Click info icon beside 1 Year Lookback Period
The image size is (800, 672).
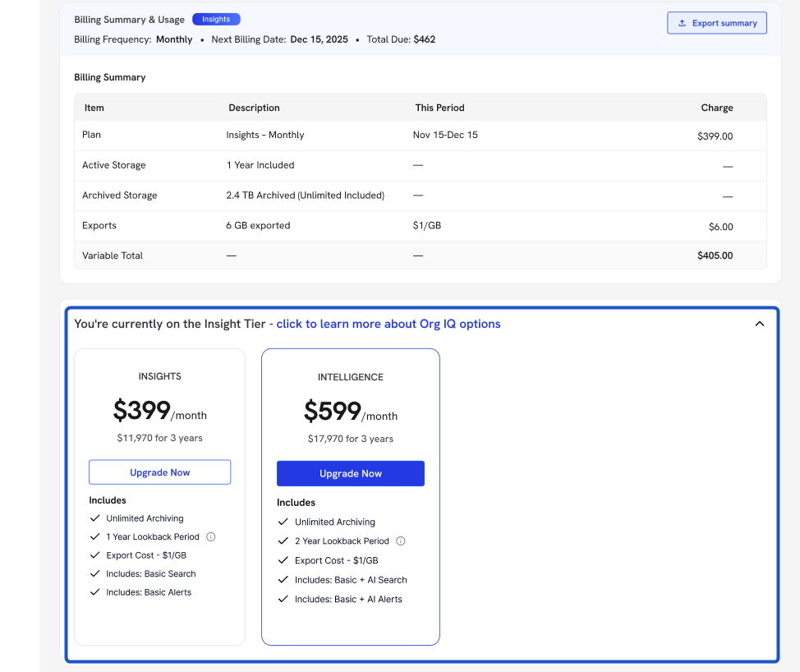(x=210, y=536)
